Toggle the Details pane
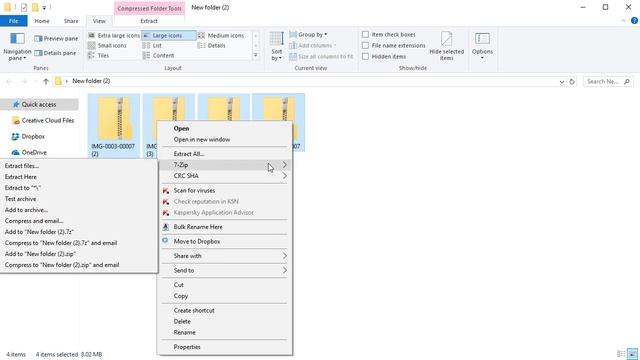 (x=56, y=53)
